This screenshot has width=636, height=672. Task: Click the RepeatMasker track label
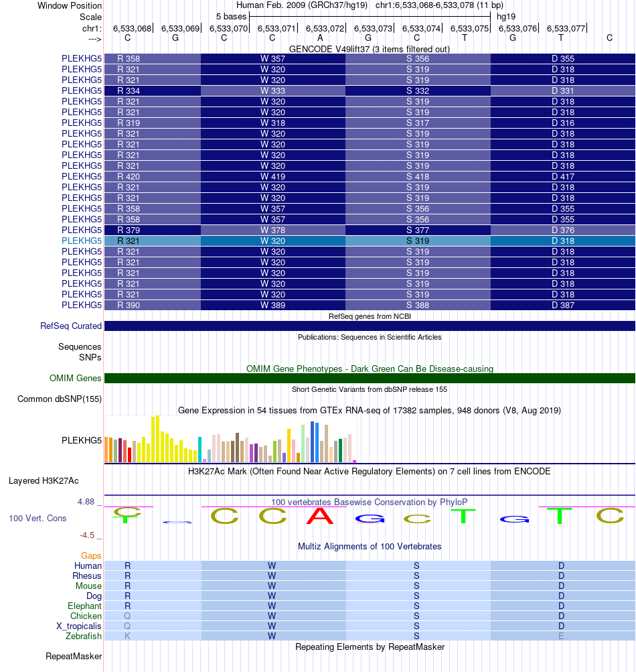click(x=74, y=656)
